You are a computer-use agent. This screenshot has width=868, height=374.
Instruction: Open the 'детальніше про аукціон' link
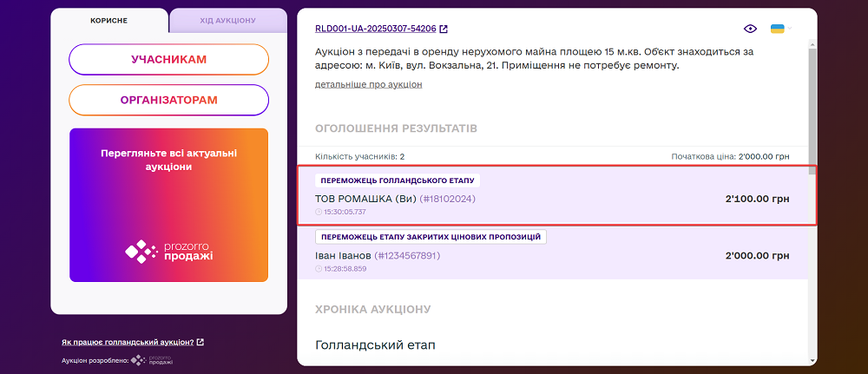368,84
